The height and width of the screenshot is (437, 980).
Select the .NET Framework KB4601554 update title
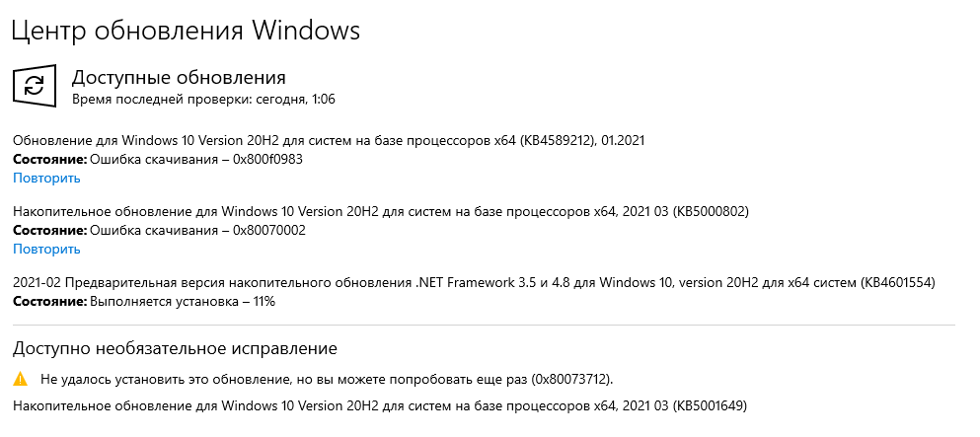click(473, 283)
